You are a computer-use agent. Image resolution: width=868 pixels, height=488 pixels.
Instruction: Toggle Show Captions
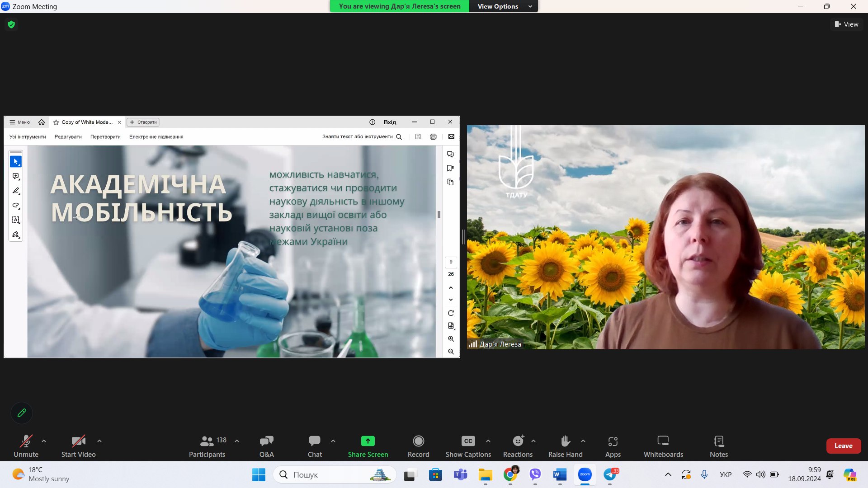point(468,446)
